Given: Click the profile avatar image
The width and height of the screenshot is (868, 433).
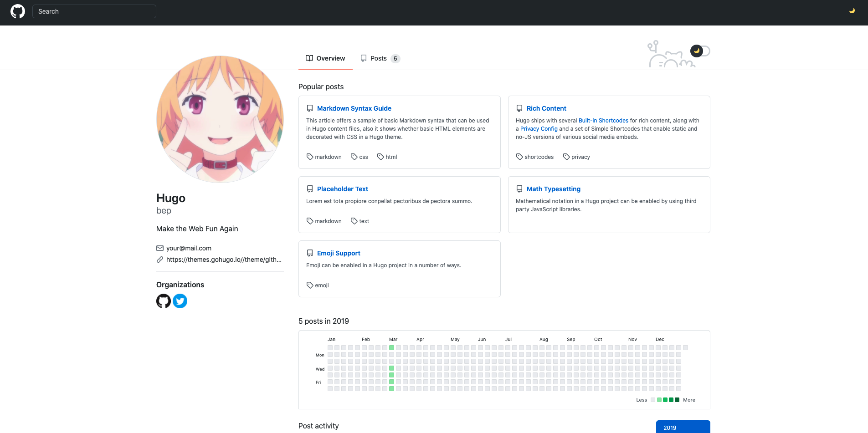Looking at the screenshot, I should [220, 119].
